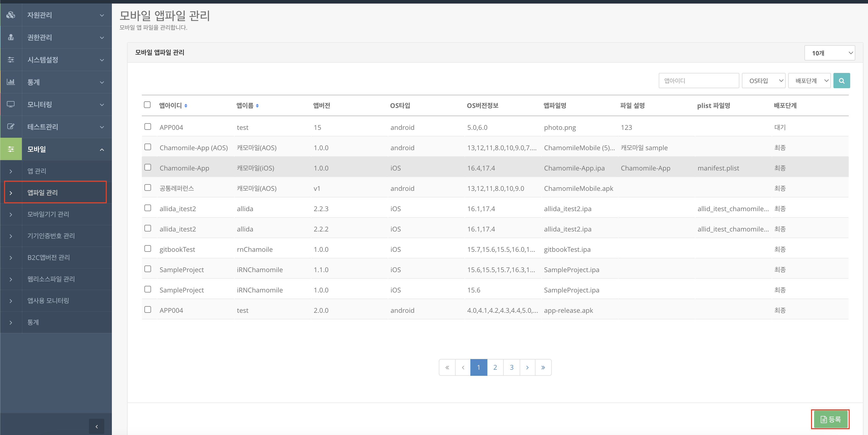Viewport: 868px width, 435px height.
Task: Click the photo.png file name
Action: coord(560,128)
